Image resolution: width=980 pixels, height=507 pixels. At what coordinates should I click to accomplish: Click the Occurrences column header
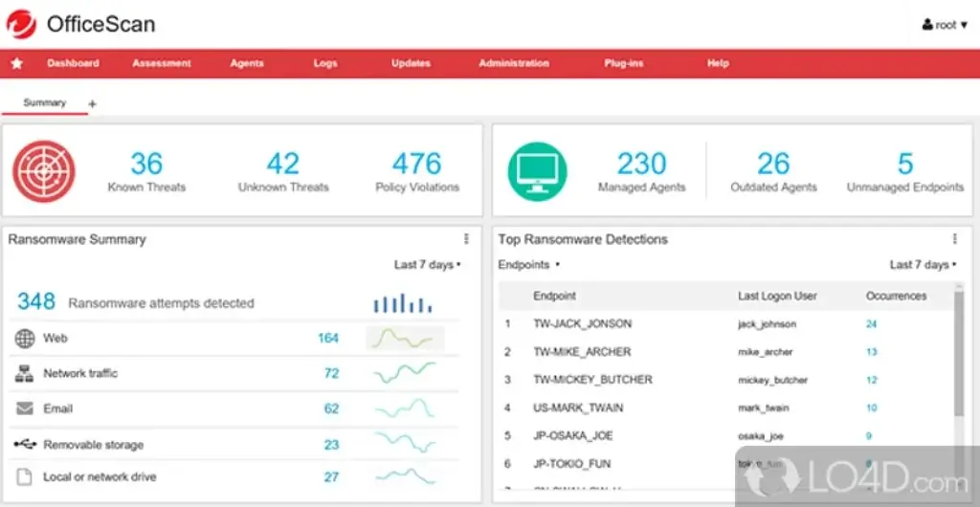(896, 296)
